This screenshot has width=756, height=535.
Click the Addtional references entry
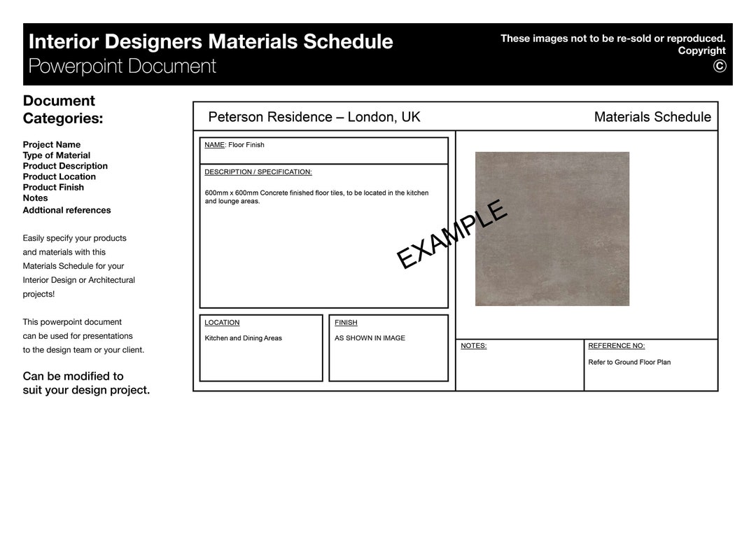(66, 210)
